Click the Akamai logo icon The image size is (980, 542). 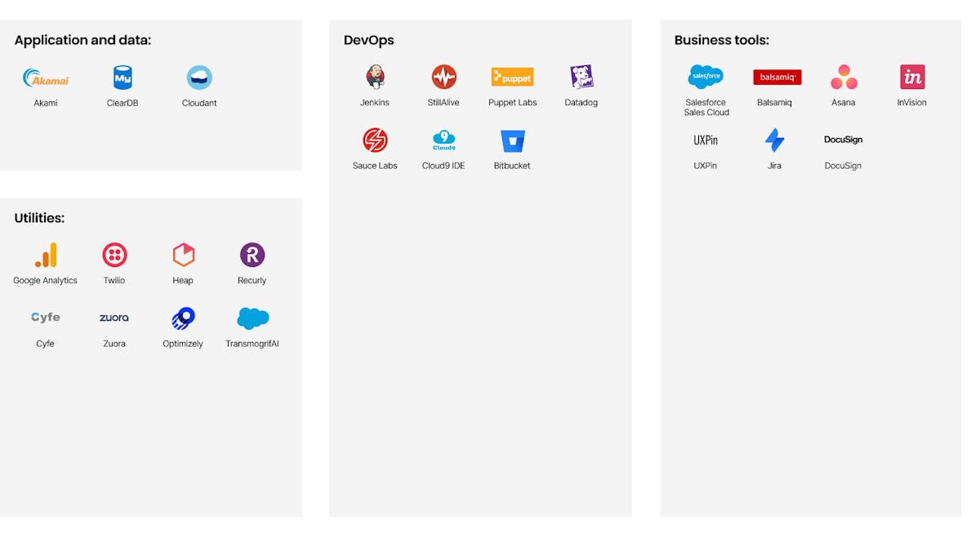(x=46, y=78)
